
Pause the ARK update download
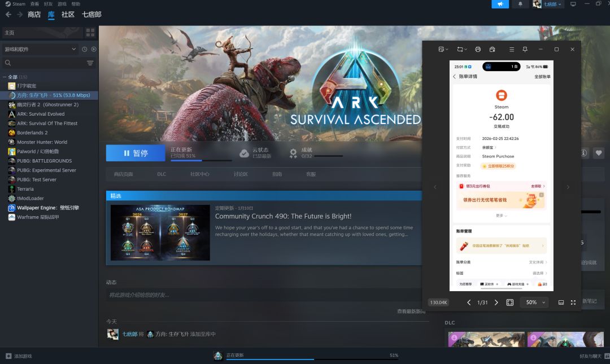136,153
